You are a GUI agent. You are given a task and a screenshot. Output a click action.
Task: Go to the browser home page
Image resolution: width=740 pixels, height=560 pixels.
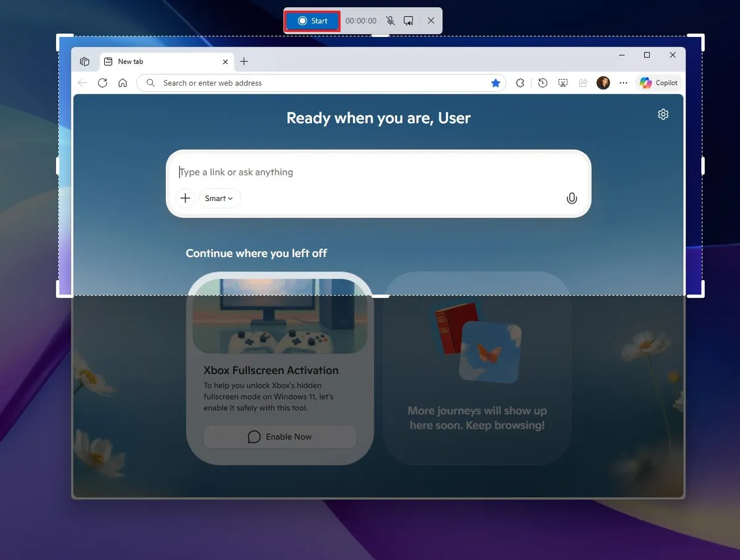pos(123,82)
